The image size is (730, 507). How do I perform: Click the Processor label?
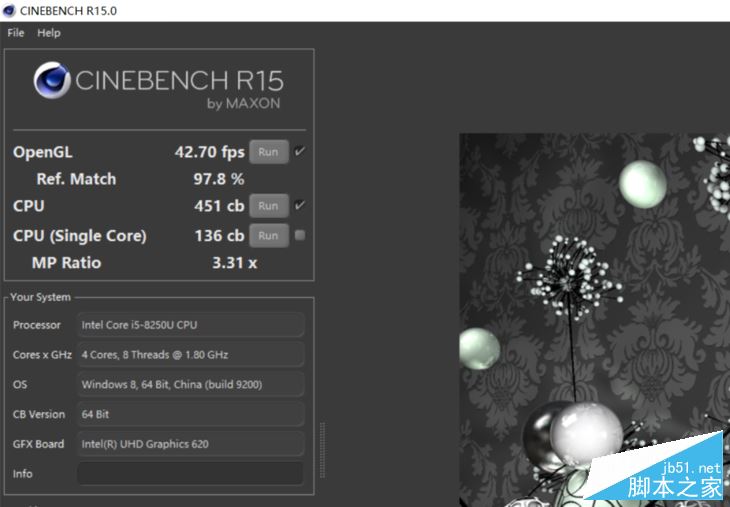pyautogui.click(x=37, y=325)
